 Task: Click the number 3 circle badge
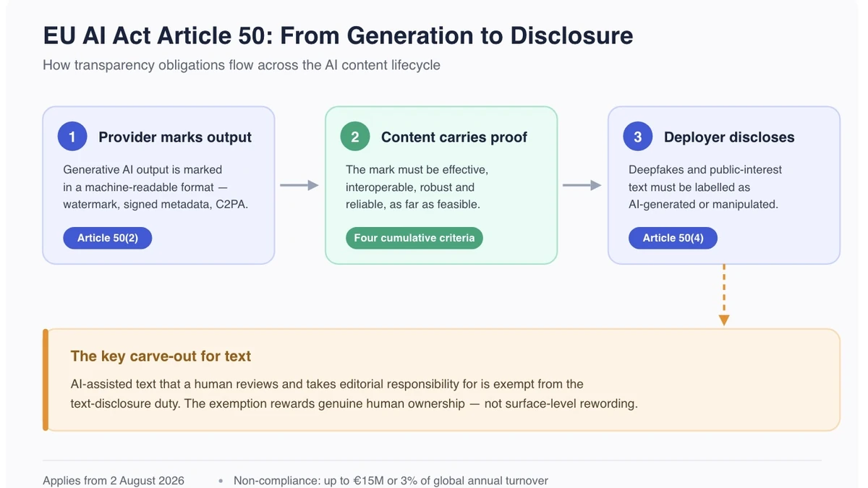[x=637, y=137]
